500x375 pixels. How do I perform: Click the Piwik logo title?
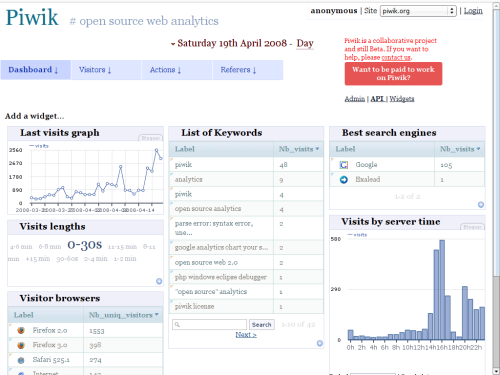(32, 17)
